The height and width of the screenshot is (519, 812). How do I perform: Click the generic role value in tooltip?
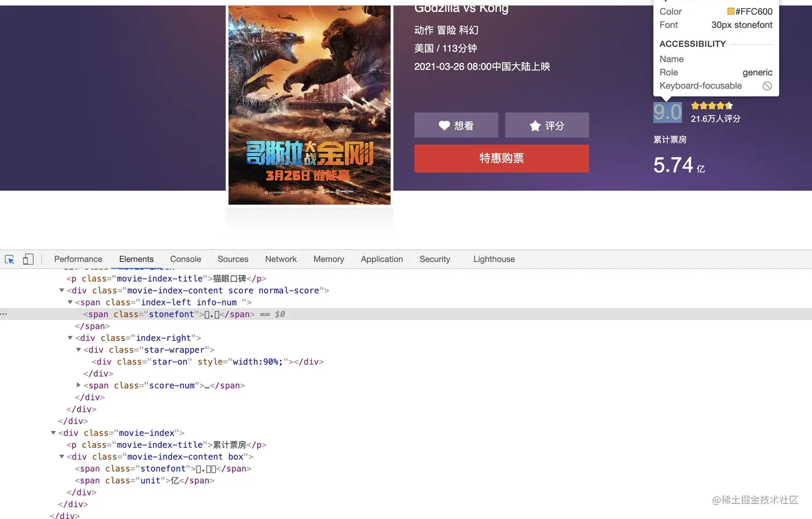[757, 72]
